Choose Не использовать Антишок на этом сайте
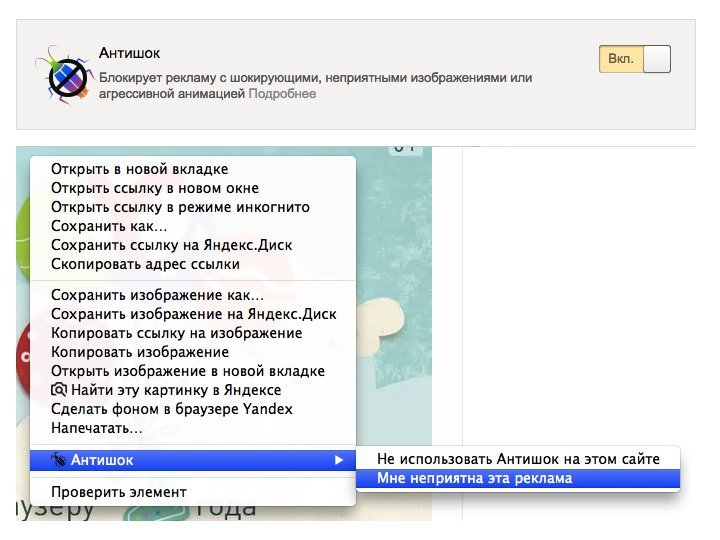 click(518, 459)
